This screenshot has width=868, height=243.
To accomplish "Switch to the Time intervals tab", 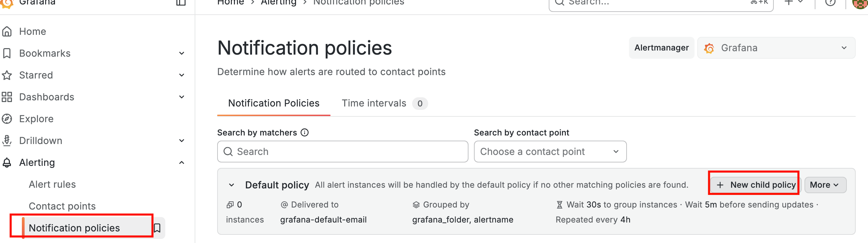I will tap(374, 103).
